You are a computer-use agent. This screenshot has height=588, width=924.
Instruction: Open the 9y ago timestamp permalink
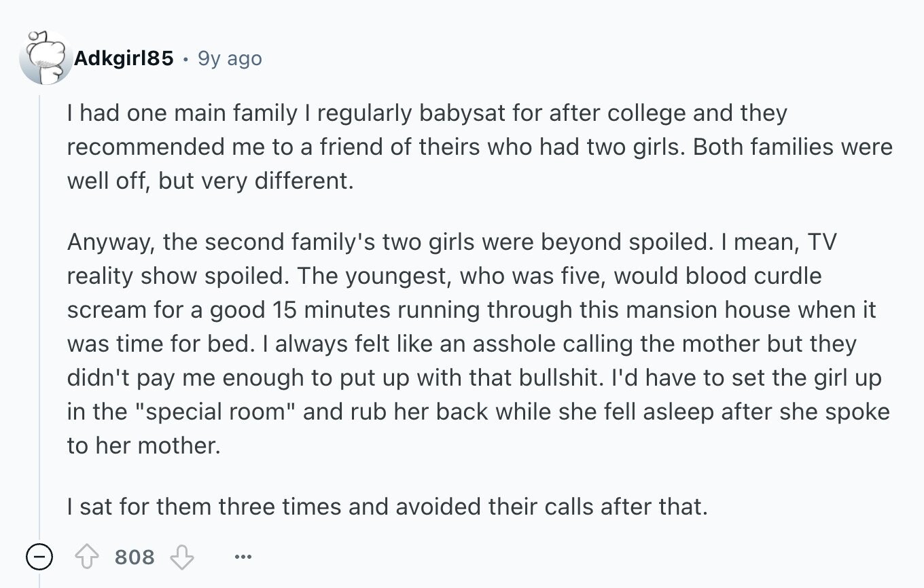pyautogui.click(x=230, y=58)
